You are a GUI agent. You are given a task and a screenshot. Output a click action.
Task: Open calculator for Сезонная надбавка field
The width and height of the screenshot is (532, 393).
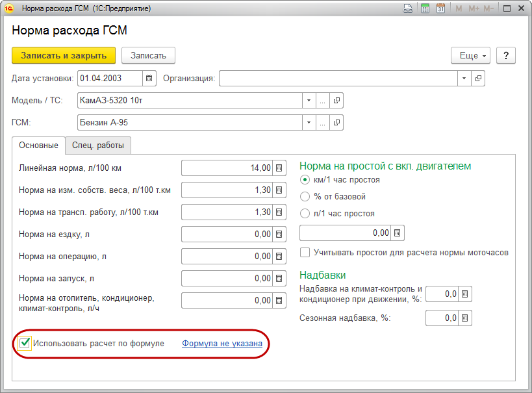[x=465, y=318]
